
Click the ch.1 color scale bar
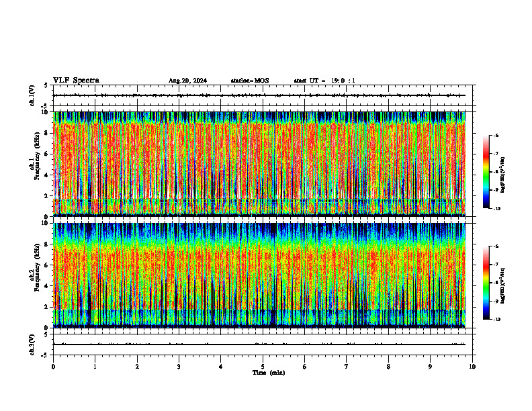point(486,172)
